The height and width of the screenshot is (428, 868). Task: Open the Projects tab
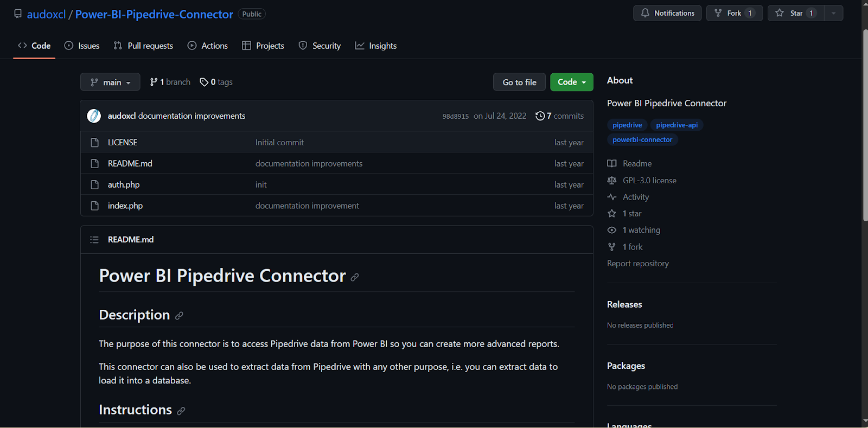[263, 46]
